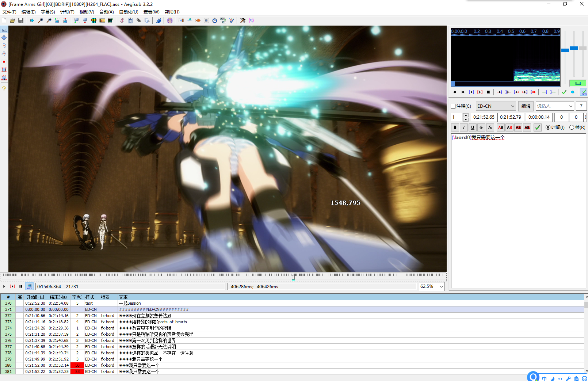Jump to video frame with blue arrow

point(32,20)
